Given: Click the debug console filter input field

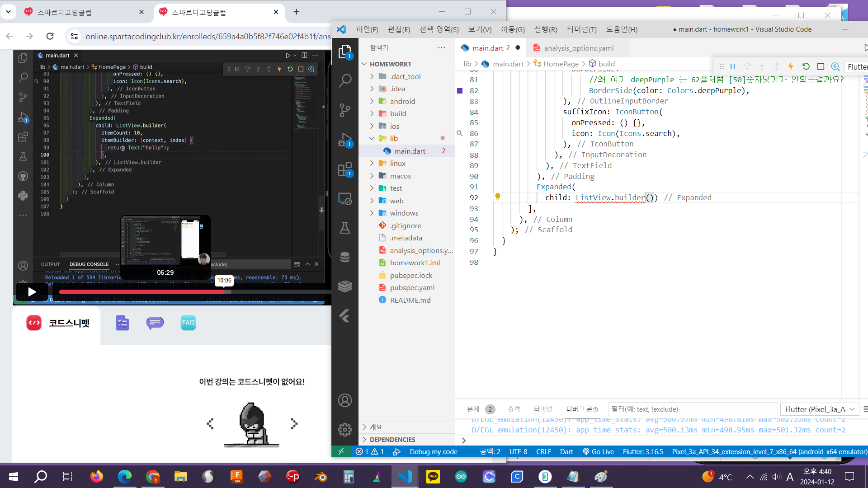Looking at the screenshot, I should (x=693, y=409).
